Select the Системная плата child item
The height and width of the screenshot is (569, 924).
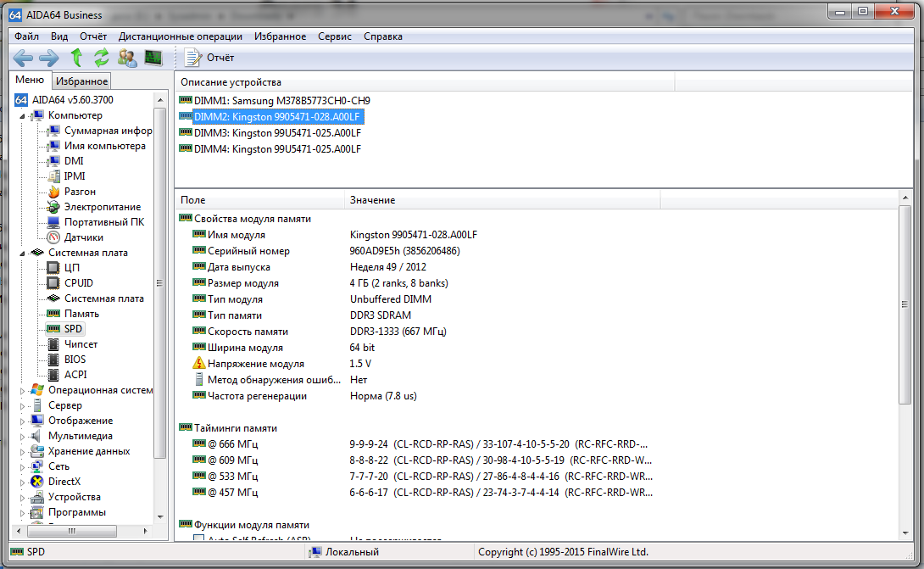pyautogui.click(x=103, y=298)
